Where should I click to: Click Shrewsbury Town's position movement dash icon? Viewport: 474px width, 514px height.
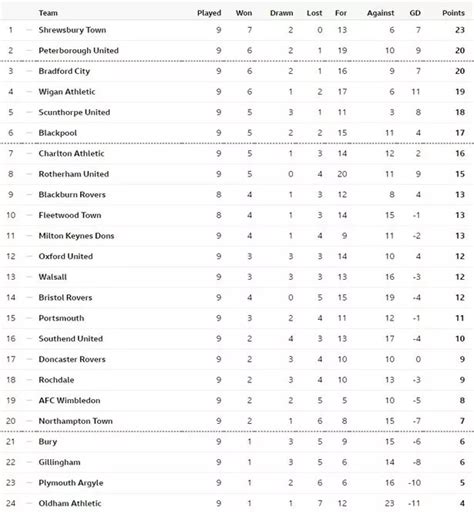29,30
